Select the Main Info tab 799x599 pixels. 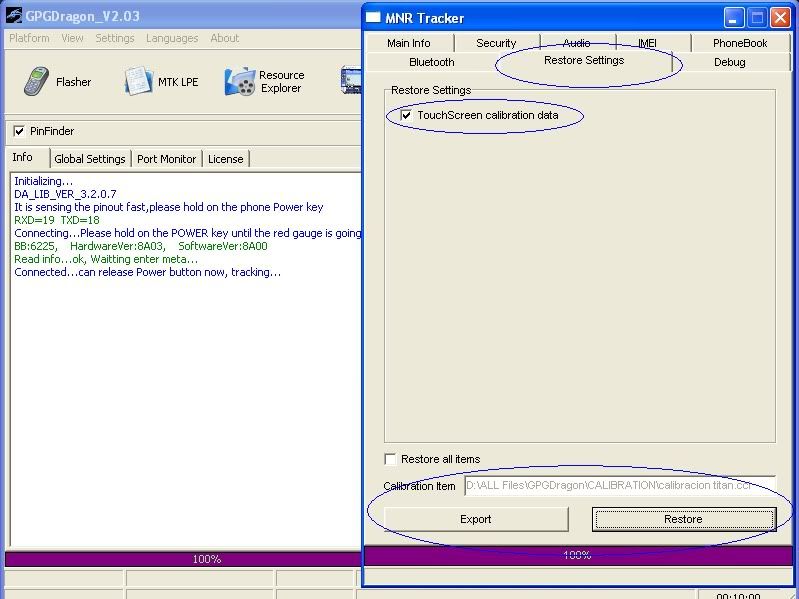409,43
